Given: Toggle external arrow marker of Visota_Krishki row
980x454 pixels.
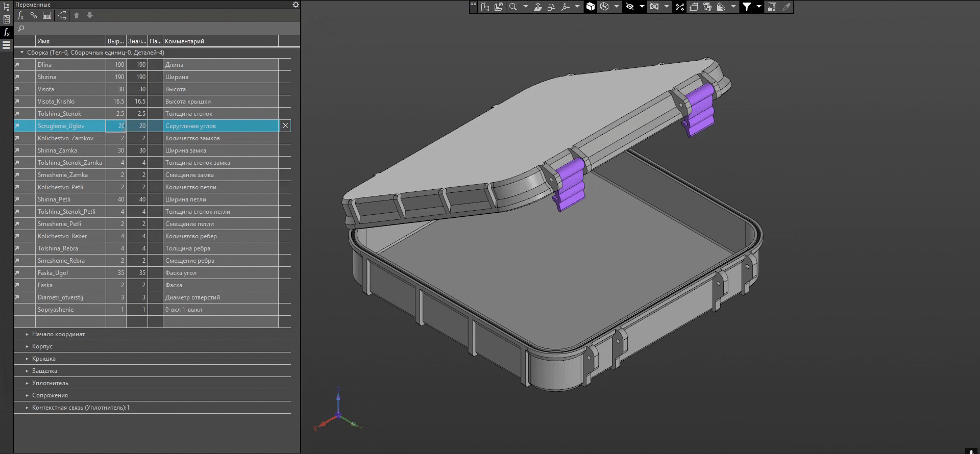Looking at the screenshot, I should 17,102.
